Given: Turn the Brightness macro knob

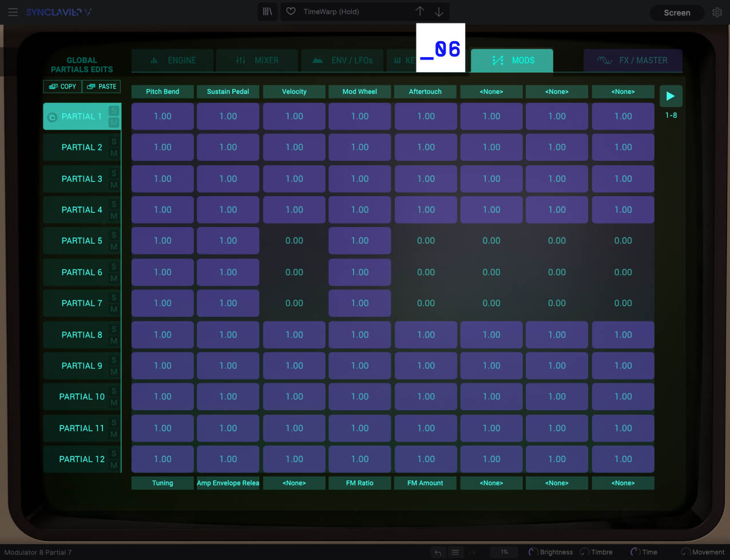Looking at the screenshot, I should (x=533, y=552).
